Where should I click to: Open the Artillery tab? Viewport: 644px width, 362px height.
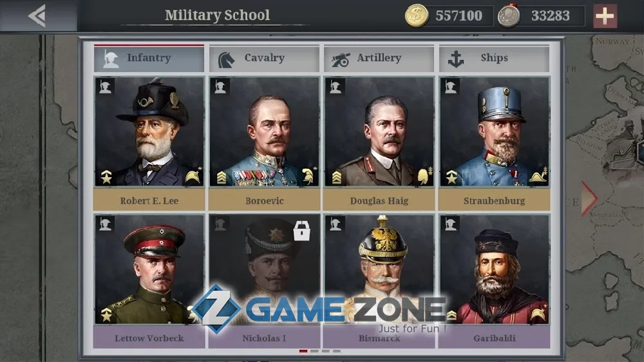click(379, 59)
